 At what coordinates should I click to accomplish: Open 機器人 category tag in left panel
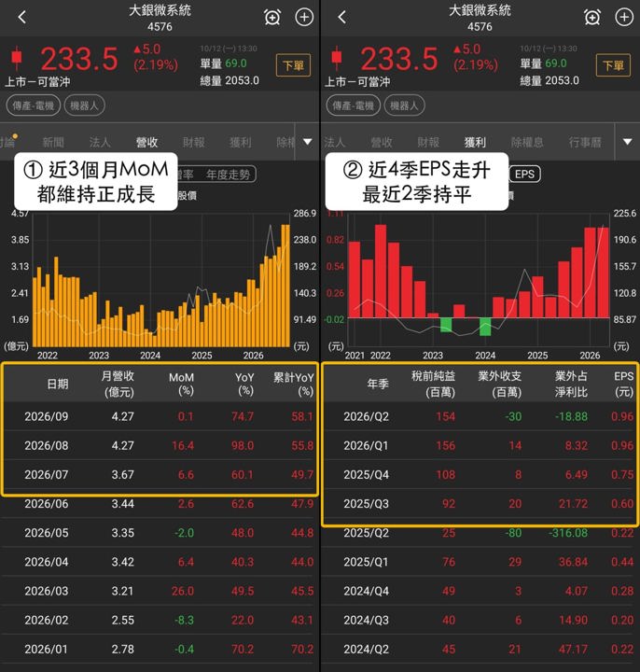(x=84, y=105)
